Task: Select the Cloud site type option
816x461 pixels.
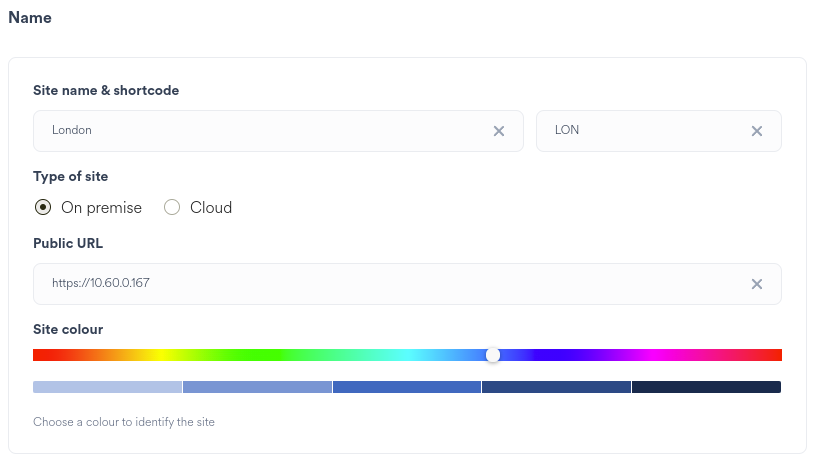Action: tap(172, 208)
